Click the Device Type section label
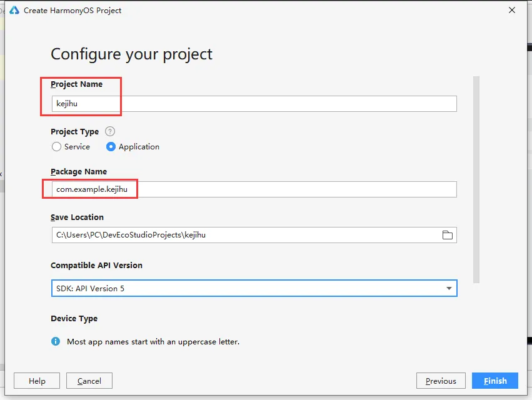Screen dimensions: 532x400 click(74, 319)
